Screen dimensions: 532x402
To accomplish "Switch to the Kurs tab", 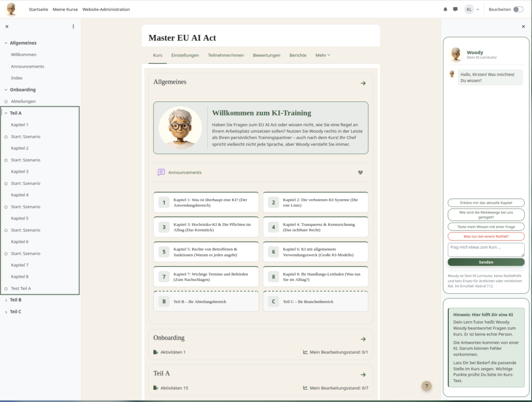I will point(157,55).
